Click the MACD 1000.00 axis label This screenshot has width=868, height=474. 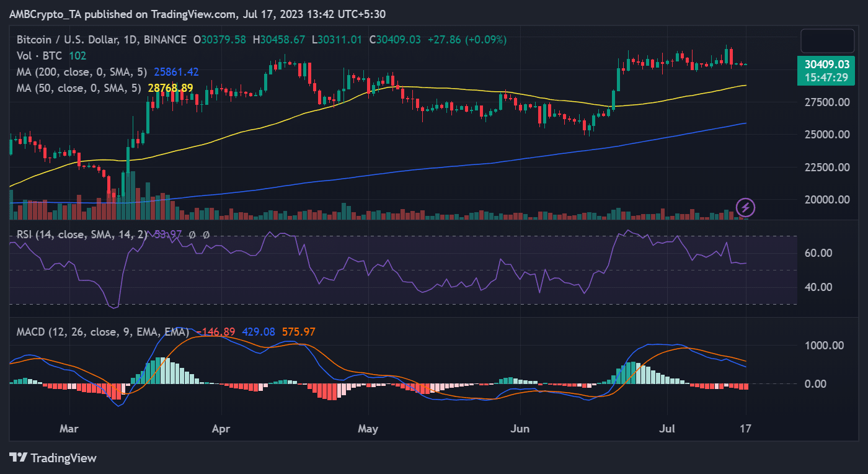point(824,346)
